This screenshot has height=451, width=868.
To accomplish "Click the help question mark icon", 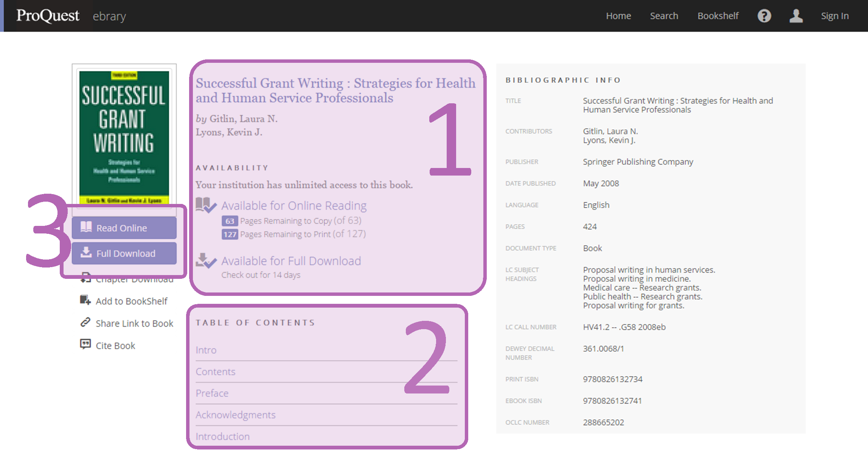I will (764, 16).
